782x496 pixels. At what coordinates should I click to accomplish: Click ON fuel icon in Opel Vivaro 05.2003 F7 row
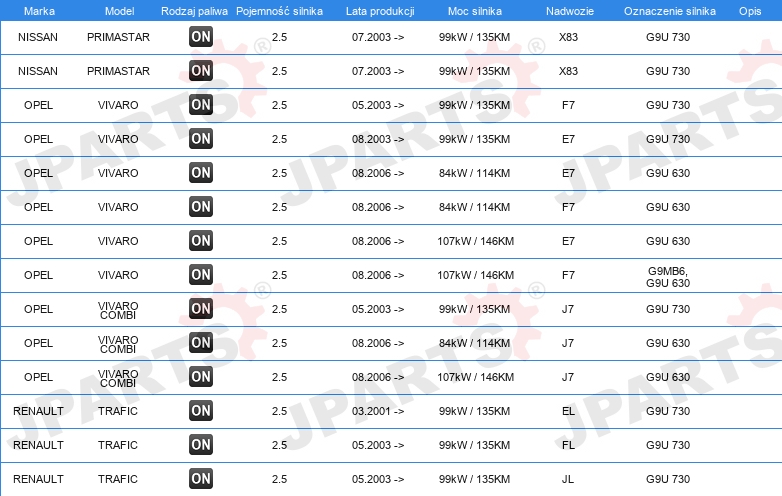(x=201, y=105)
